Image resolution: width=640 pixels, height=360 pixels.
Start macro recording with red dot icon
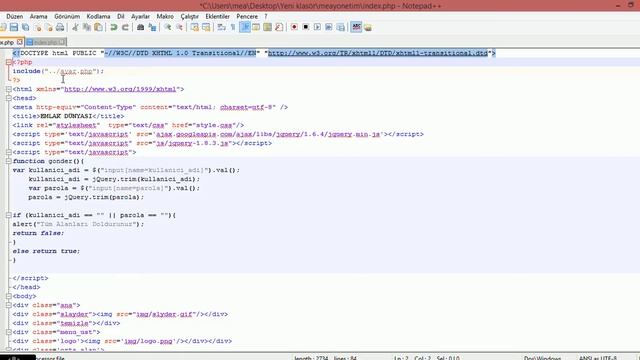(x=294, y=27)
